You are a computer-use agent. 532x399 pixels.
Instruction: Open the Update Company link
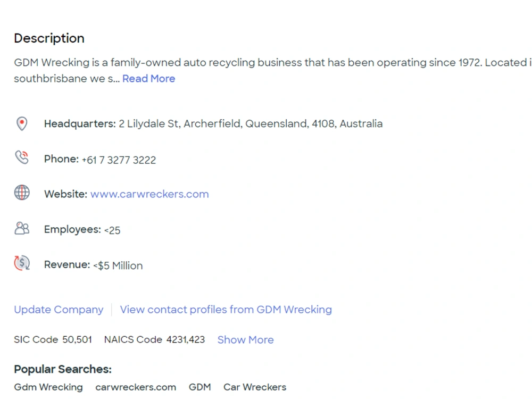tap(59, 310)
